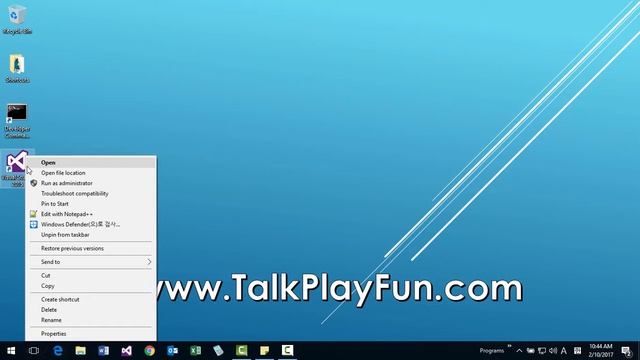This screenshot has width=640, height=360.
Task: Click the input language A indicator
Action: 564,351
